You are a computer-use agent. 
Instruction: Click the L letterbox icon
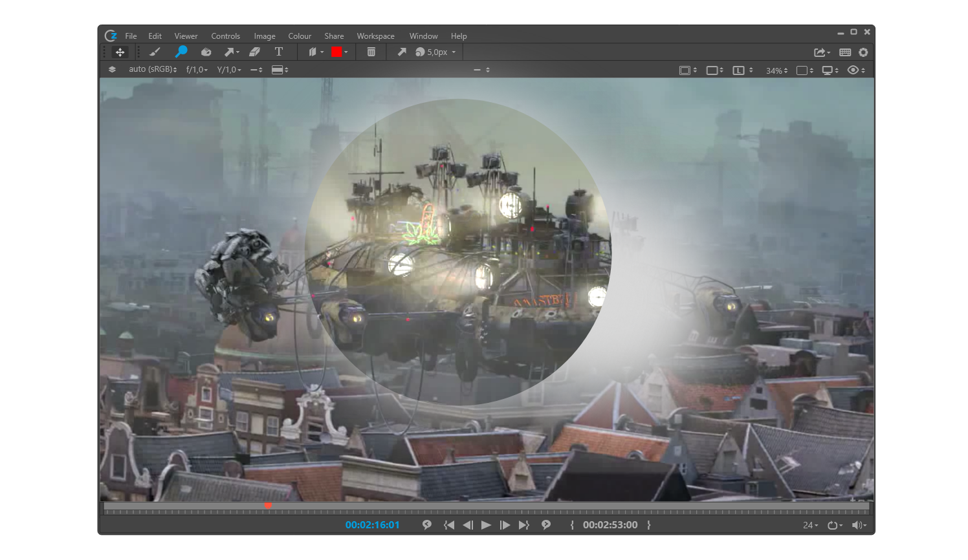point(738,70)
